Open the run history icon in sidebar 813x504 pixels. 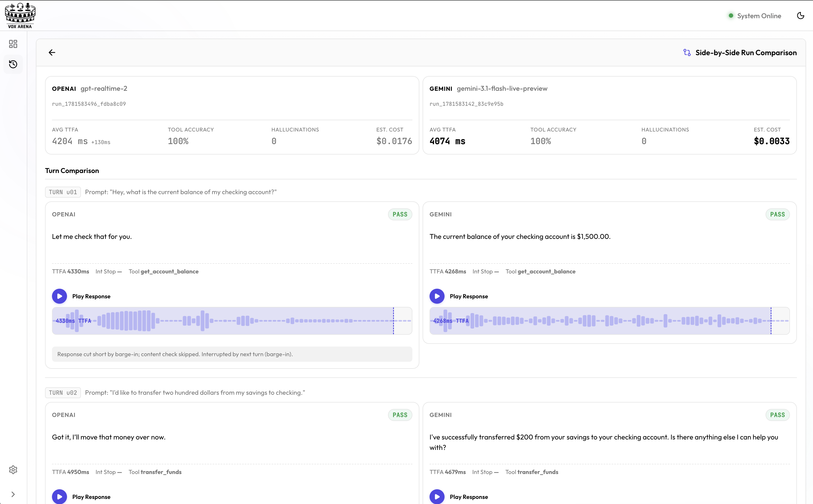pos(13,64)
